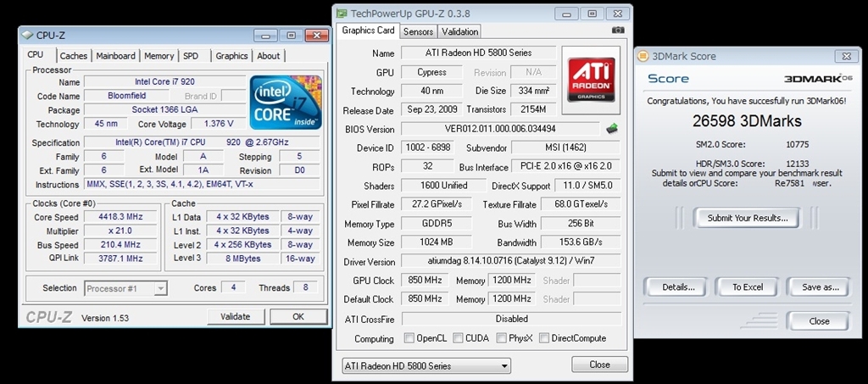Click the BIOS save chip icon in GPU-Z
Viewport: 868px width, 384px height.
click(x=612, y=129)
